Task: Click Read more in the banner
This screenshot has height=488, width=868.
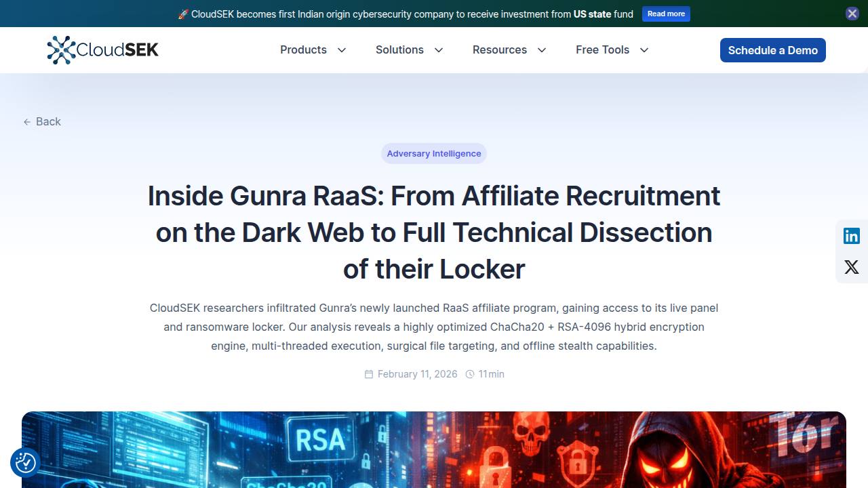Action: pyautogui.click(x=666, y=14)
